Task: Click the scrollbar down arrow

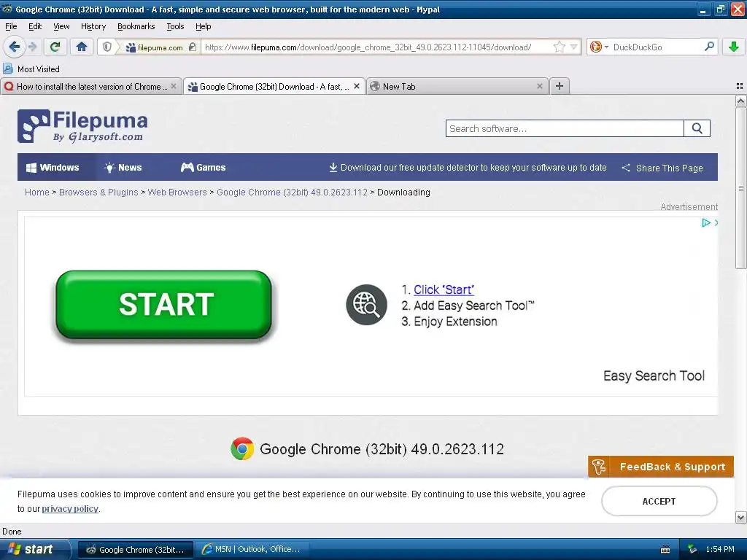Action: [741, 517]
